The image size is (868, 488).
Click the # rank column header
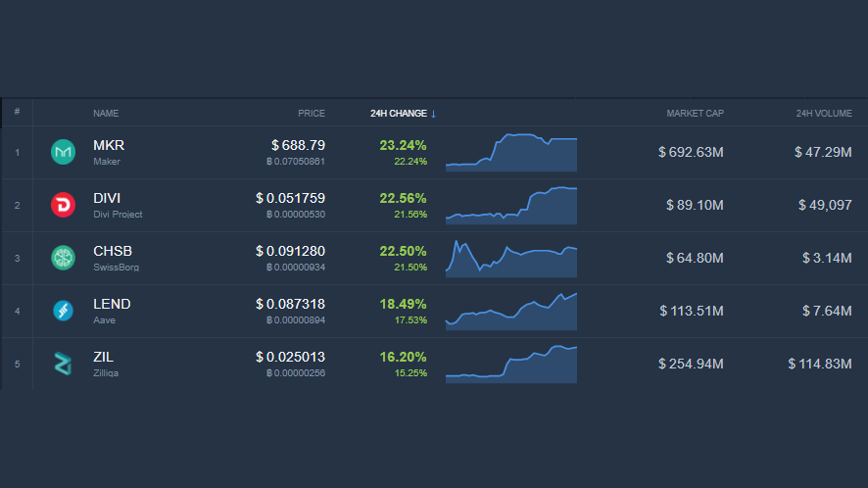pos(18,112)
